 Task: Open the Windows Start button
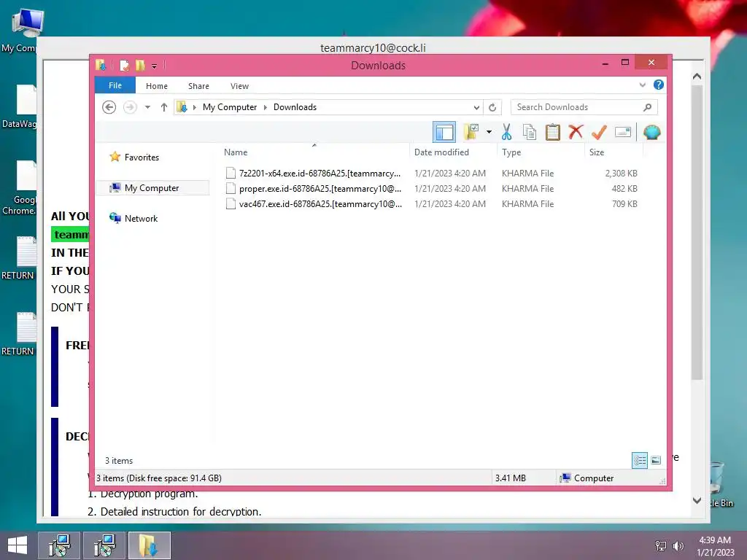point(18,545)
